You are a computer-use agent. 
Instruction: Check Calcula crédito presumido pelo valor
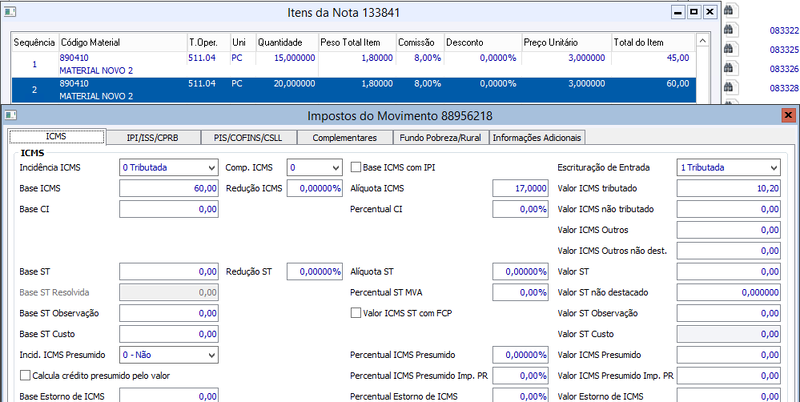pyautogui.click(x=25, y=376)
